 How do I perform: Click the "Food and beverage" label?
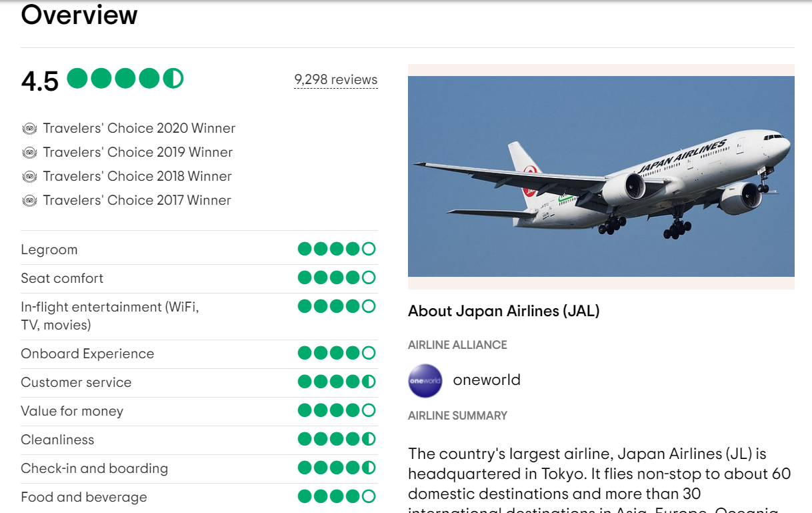(84, 497)
